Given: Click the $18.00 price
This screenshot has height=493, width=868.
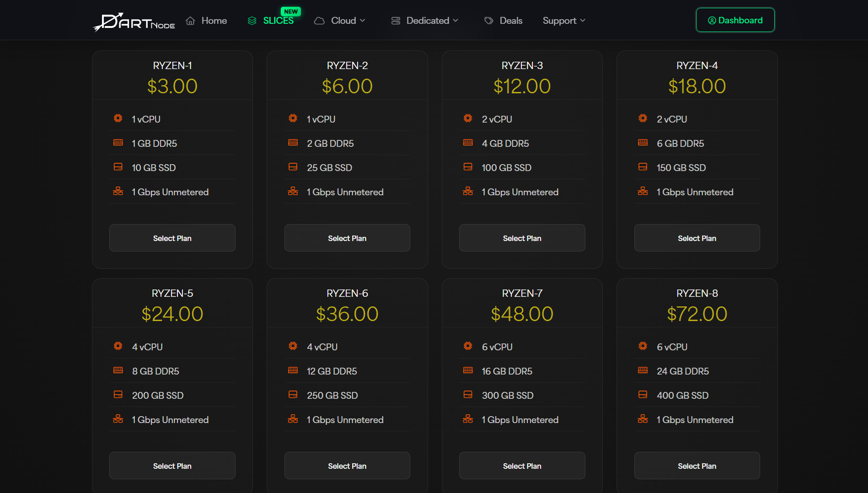Looking at the screenshot, I should click(x=697, y=86).
